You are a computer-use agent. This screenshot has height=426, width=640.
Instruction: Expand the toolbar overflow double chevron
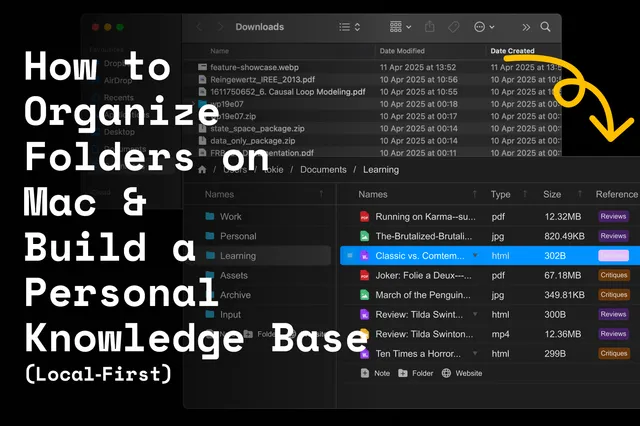(x=526, y=27)
